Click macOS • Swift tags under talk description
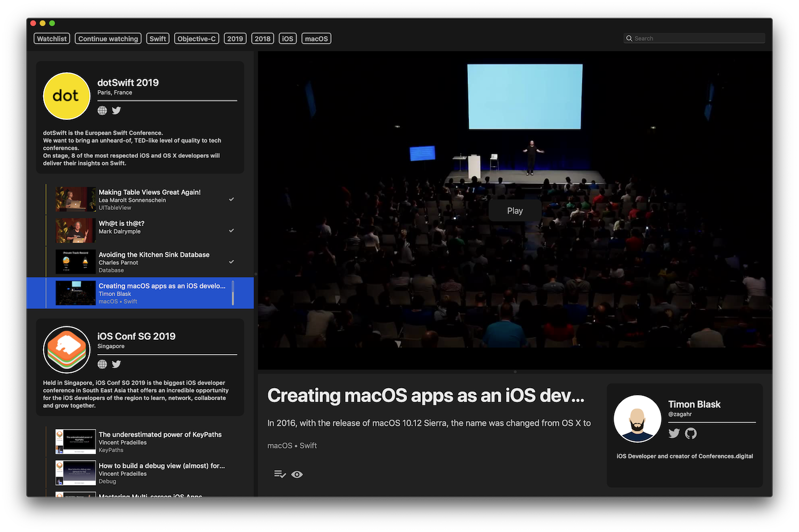Viewport: 799px width, 532px height. [292, 446]
